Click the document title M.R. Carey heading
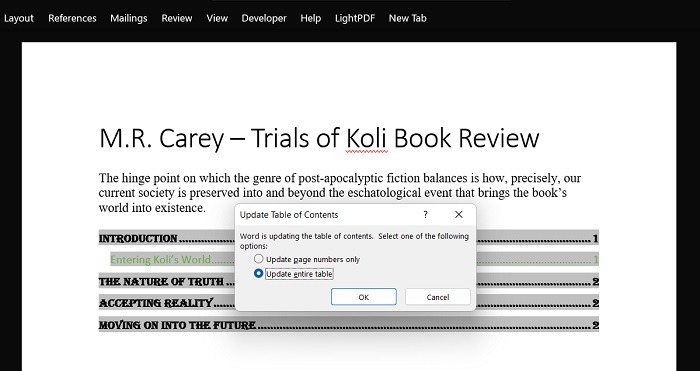This screenshot has width=700, height=371. 319,138
